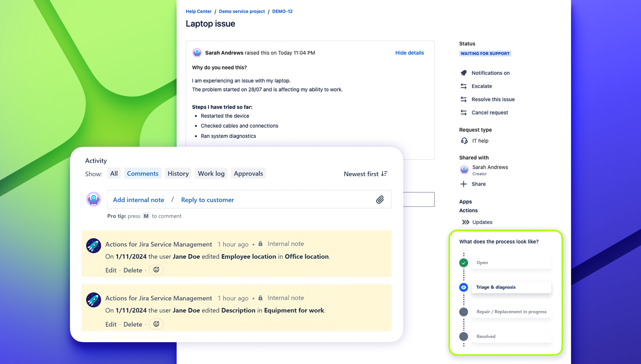641x364 pixels.
Task: Open the Help Center breadcrumb link
Action: coord(199,11)
